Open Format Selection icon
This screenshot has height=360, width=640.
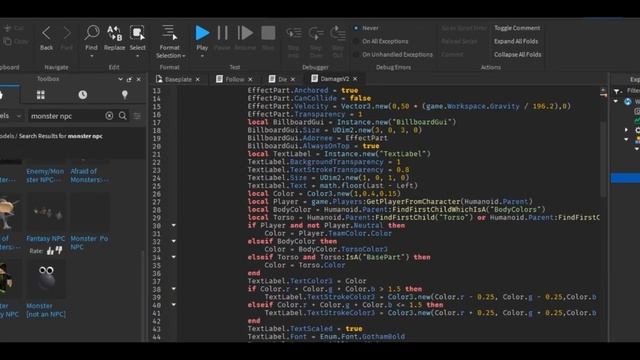coord(169,33)
